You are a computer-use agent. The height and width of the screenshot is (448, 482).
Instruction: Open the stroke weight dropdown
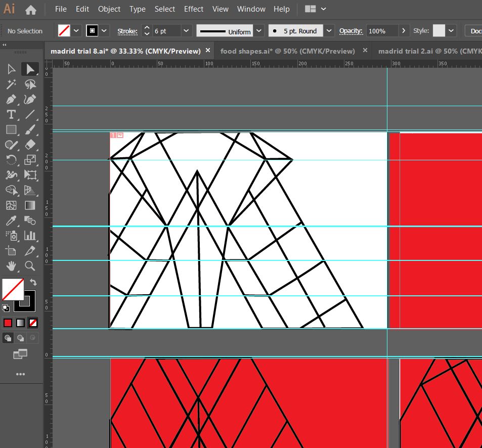click(x=186, y=30)
